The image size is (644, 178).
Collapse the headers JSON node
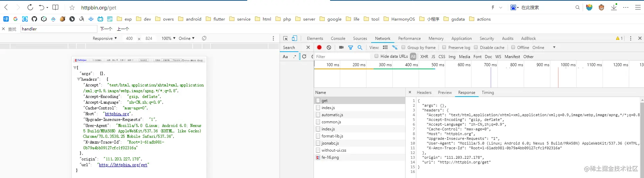click(78, 79)
